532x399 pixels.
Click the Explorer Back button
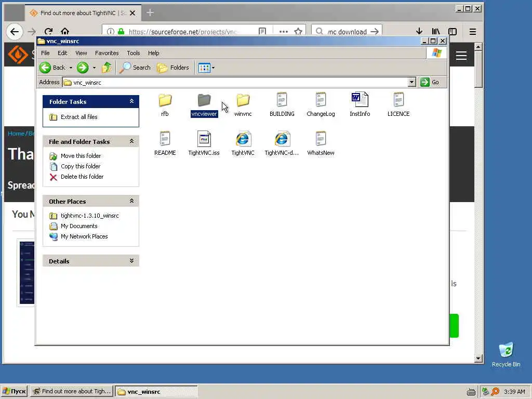(x=52, y=68)
